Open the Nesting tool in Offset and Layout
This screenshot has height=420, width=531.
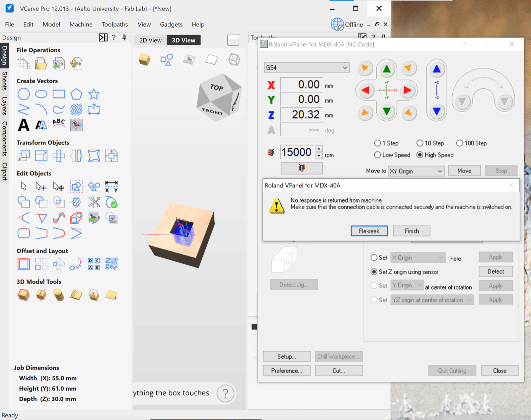(112, 264)
